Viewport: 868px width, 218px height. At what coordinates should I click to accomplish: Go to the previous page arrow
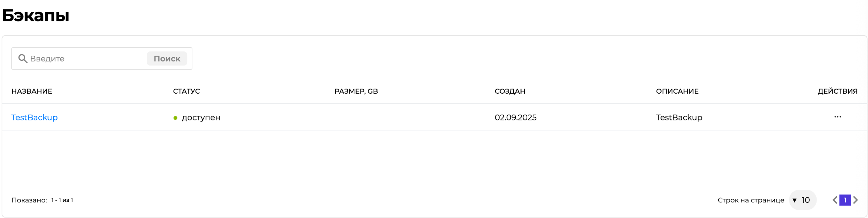point(835,200)
